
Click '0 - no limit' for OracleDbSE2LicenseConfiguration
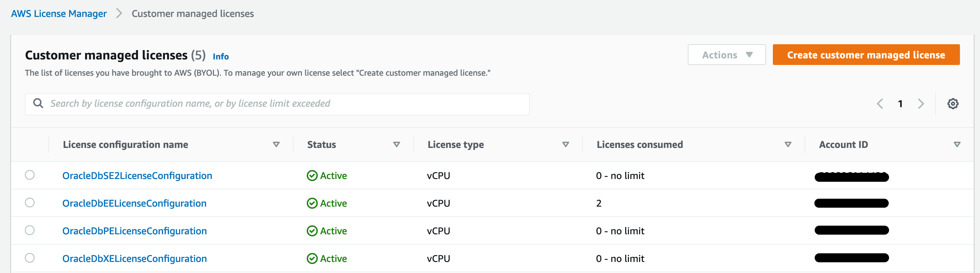(x=620, y=176)
